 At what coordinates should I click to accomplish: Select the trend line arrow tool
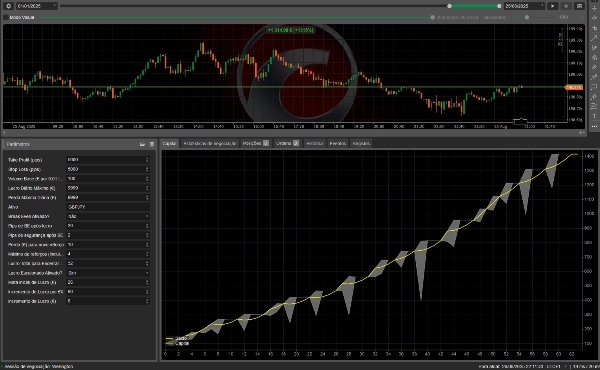tap(594, 38)
